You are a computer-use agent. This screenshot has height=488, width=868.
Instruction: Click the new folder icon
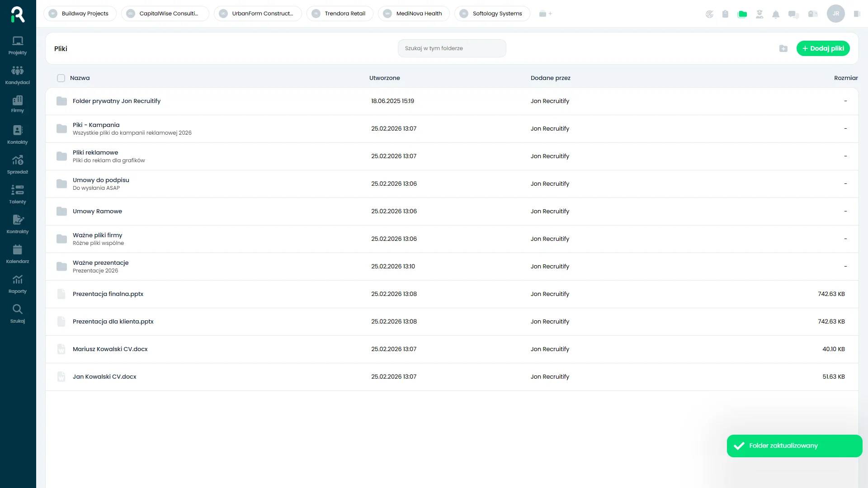tap(783, 48)
